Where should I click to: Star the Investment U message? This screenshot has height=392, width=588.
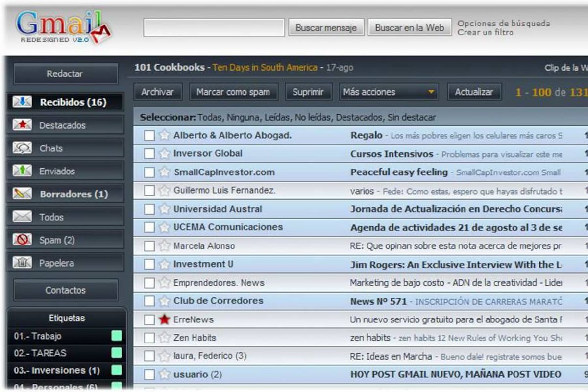pyautogui.click(x=164, y=264)
